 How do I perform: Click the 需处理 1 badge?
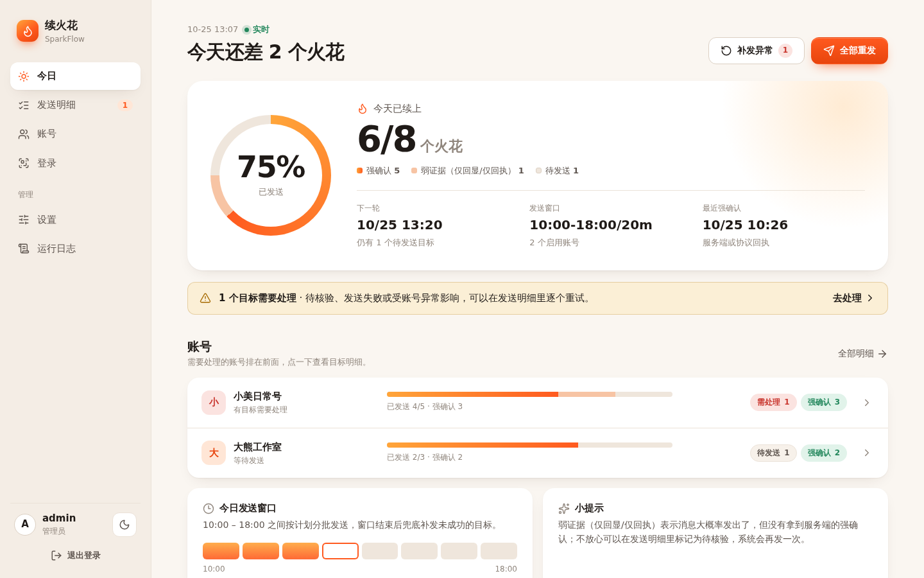point(773,403)
